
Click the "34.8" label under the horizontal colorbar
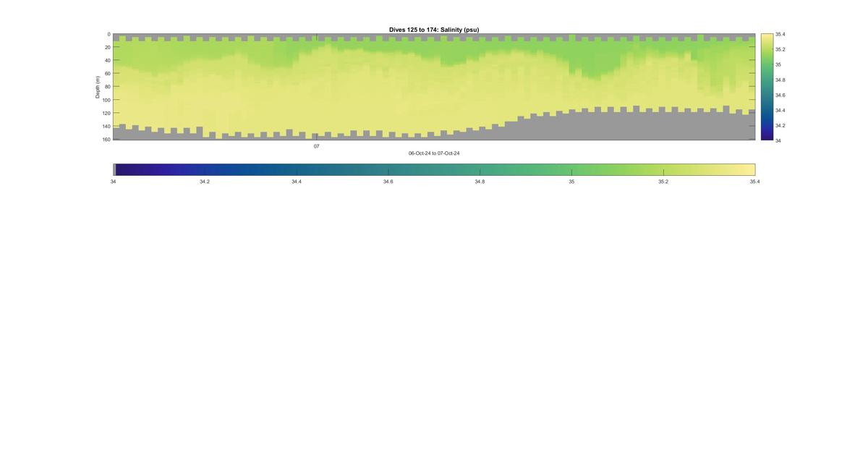(480, 182)
